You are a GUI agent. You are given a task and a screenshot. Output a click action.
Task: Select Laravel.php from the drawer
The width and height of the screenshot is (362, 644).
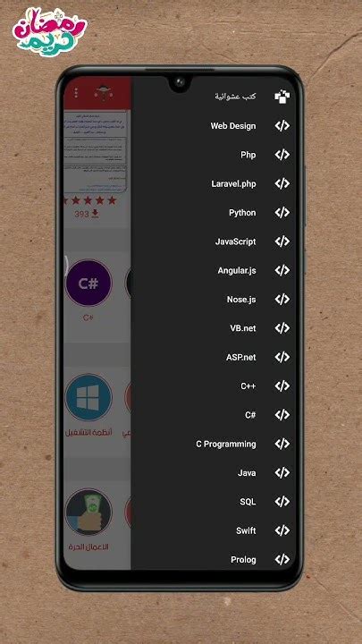point(233,183)
